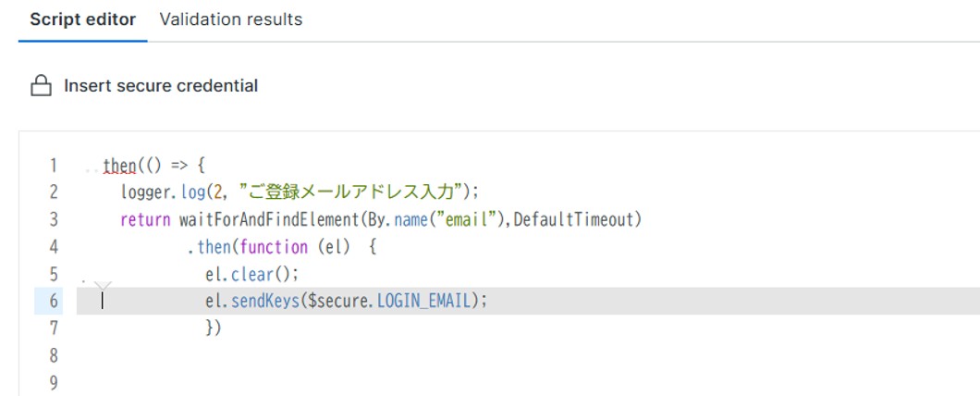Select the Script editor tab
Image resolution: width=980 pixels, height=396 pixels.
[x=82, y=19]
